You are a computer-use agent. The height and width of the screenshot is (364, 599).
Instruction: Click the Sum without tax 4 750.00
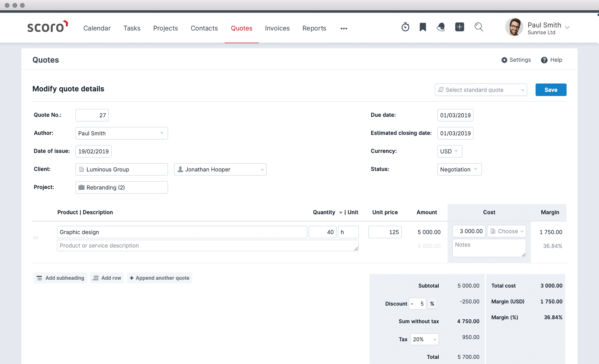468,321
